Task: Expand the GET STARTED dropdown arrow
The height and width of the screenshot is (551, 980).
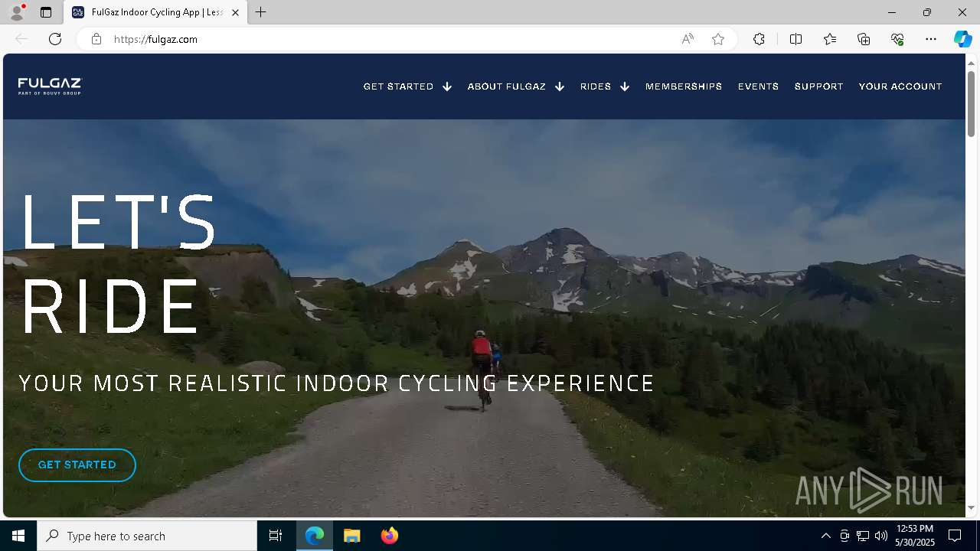Action: pyautogui.click(x=447, y=86)
